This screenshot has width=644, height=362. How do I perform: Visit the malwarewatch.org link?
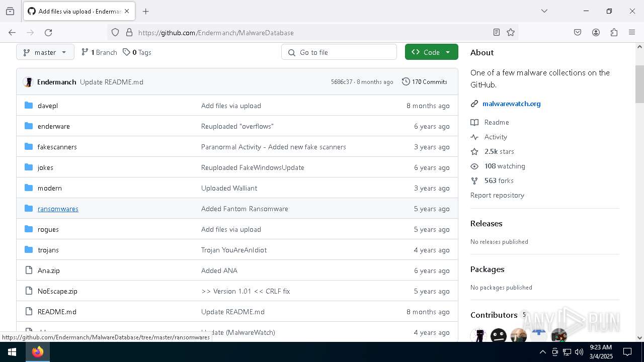(511, 104)
